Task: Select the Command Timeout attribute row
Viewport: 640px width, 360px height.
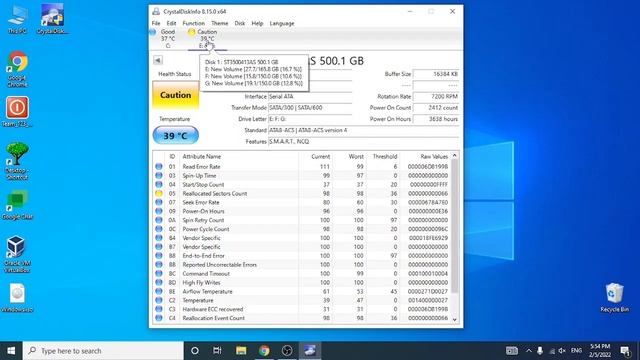Action: [x=302, y=273]
